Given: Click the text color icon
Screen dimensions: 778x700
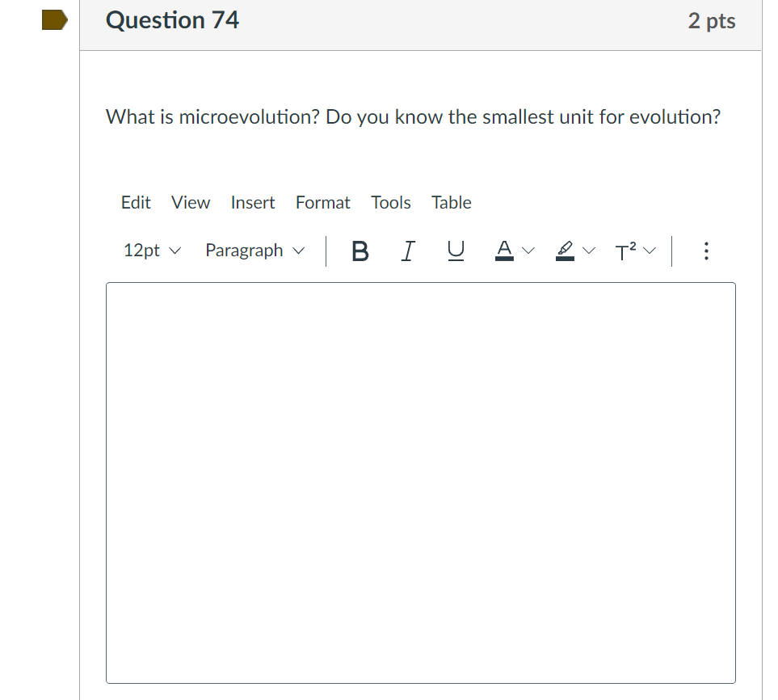Looking at the screenshot, I should click(x=503, y=251).
